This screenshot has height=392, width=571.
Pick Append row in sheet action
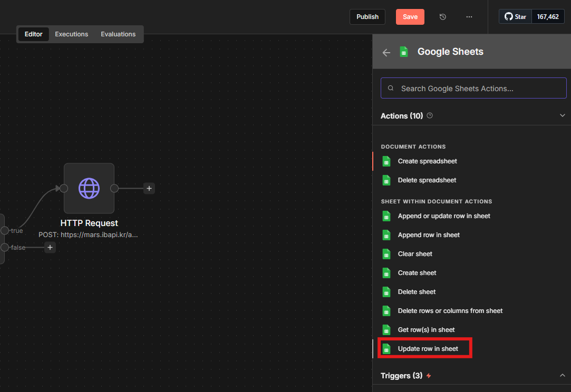point(429,235)
